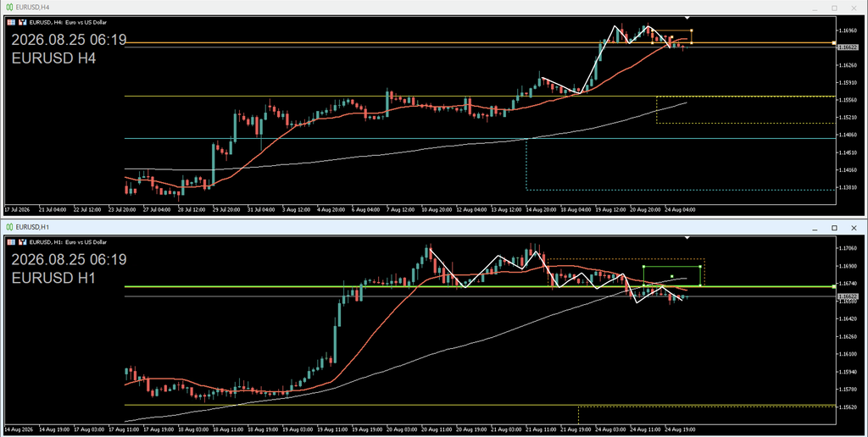
Task: Open depth of market icon in H4 chart
Action: pos(23,23)
